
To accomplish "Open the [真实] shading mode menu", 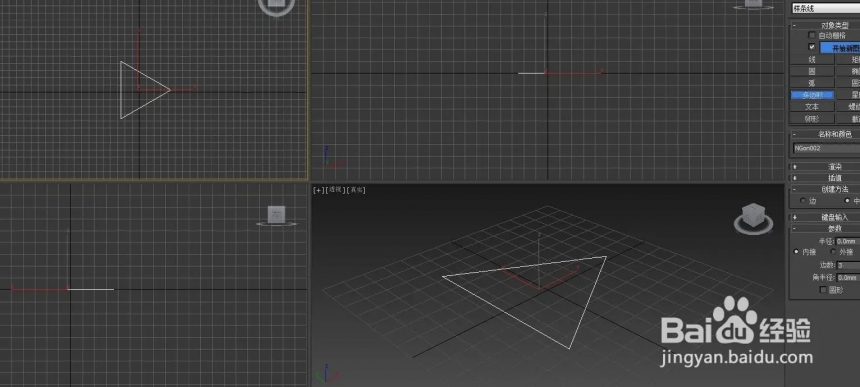I will pyautogui.click(x=356, y=190).
